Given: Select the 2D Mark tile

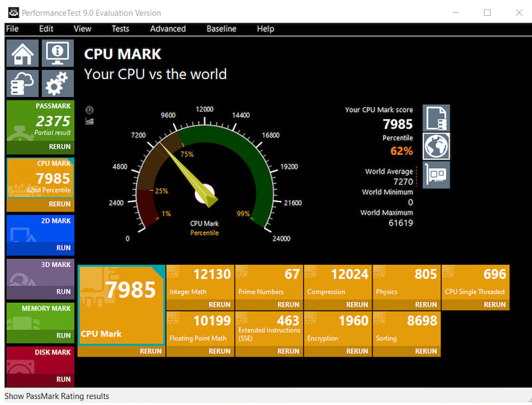Looking at the screenshot, I should (x=41, y=229).
